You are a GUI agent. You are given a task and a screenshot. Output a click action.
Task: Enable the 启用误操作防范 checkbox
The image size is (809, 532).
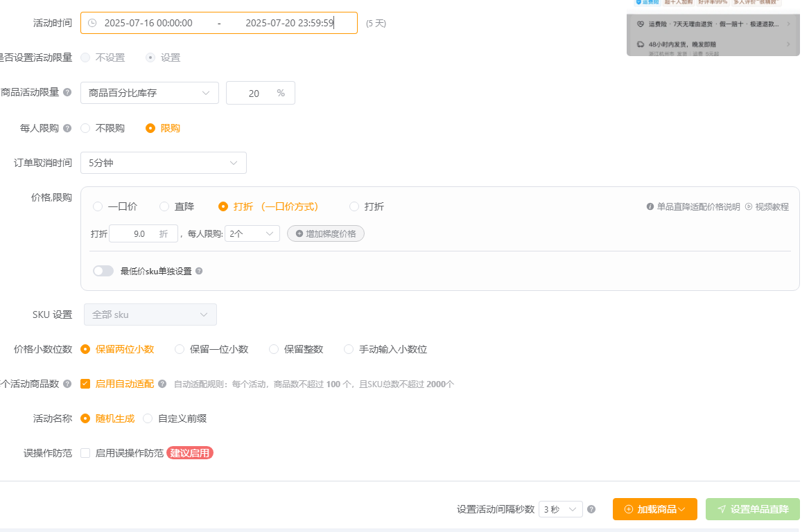click(85, 453)
